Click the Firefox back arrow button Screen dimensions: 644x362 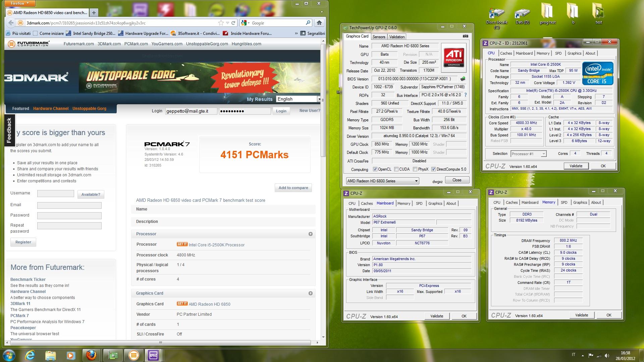[11, 23]
